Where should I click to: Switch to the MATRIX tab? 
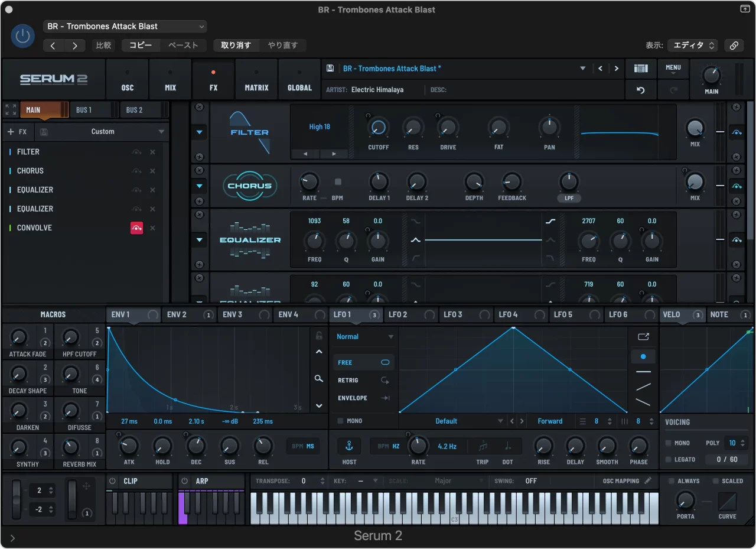pos(256,81)
